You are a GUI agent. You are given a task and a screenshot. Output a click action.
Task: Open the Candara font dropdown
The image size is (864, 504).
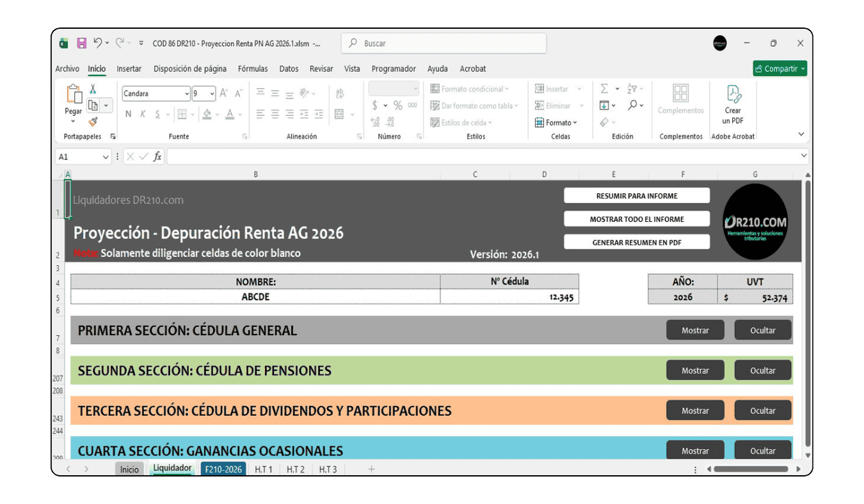tap(187, 93)
